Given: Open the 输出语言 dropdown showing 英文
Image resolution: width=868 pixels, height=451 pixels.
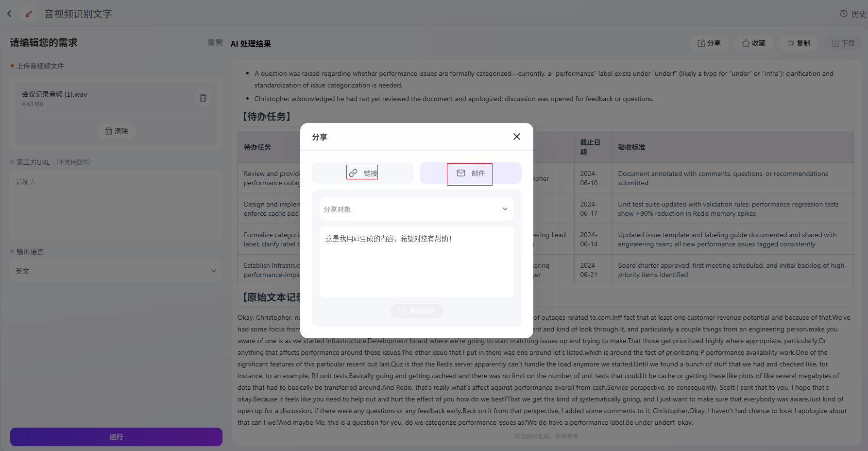Looking at the screenshot, I should click(116, 271).
